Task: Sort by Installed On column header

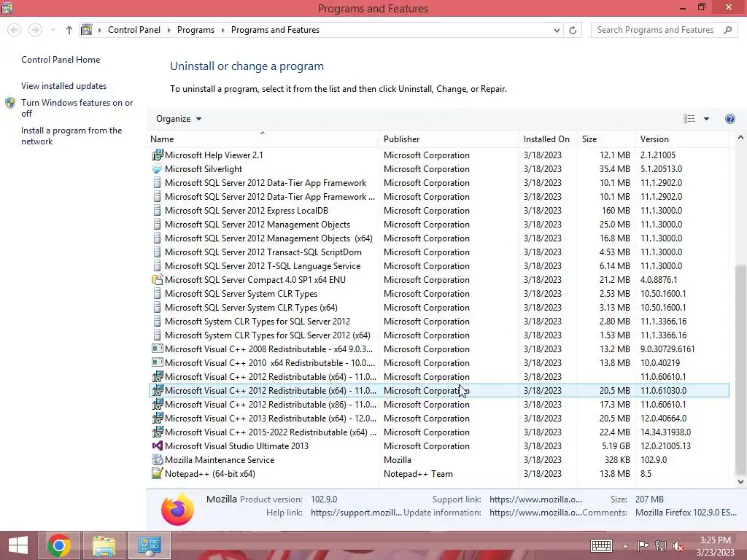Action: (548, 139)
